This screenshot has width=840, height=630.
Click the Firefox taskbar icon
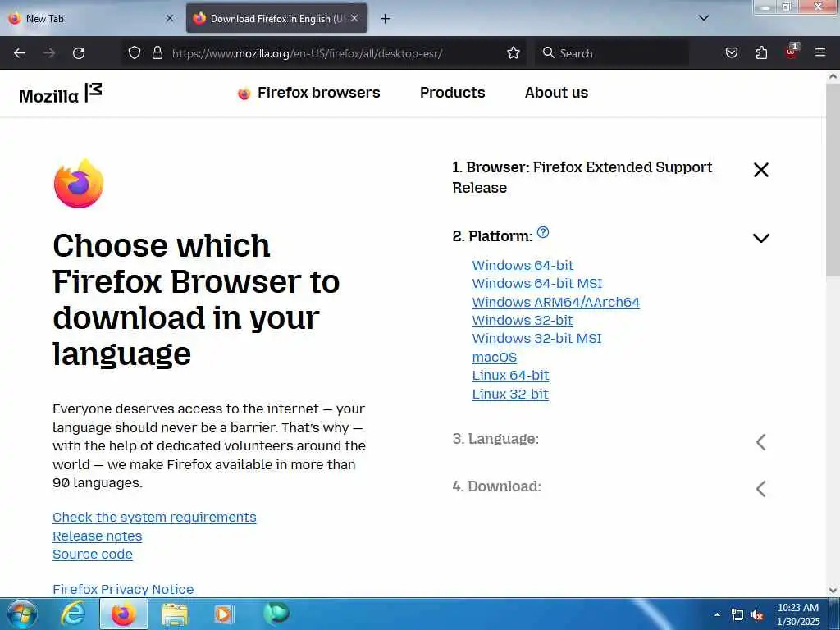(123, 614)
